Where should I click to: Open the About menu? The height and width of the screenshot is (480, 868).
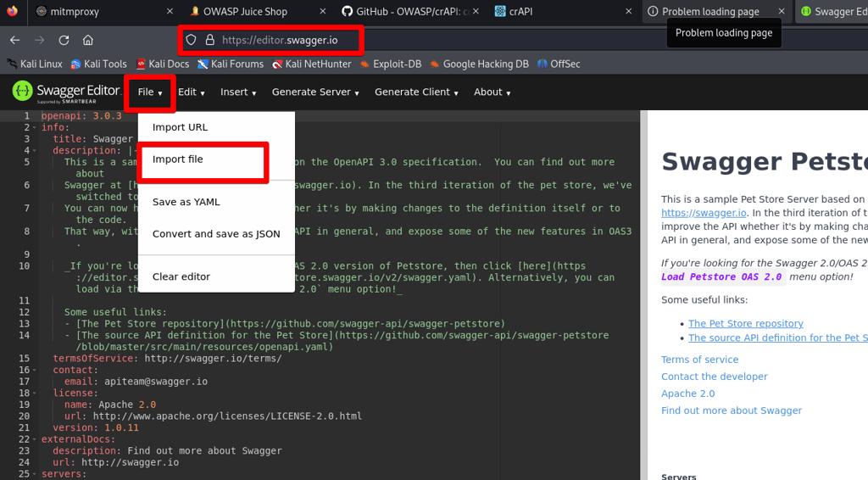[492, 92]
